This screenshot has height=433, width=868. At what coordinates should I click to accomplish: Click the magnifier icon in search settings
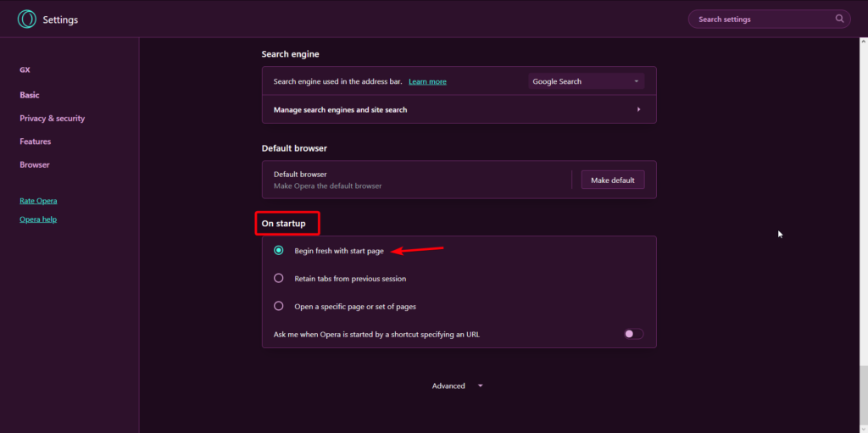(840, 19)
